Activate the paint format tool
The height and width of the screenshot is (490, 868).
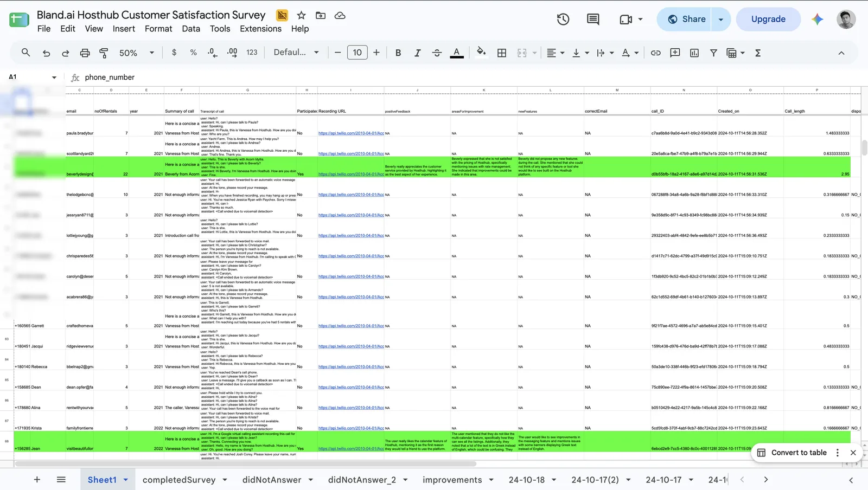pos(104,53)
